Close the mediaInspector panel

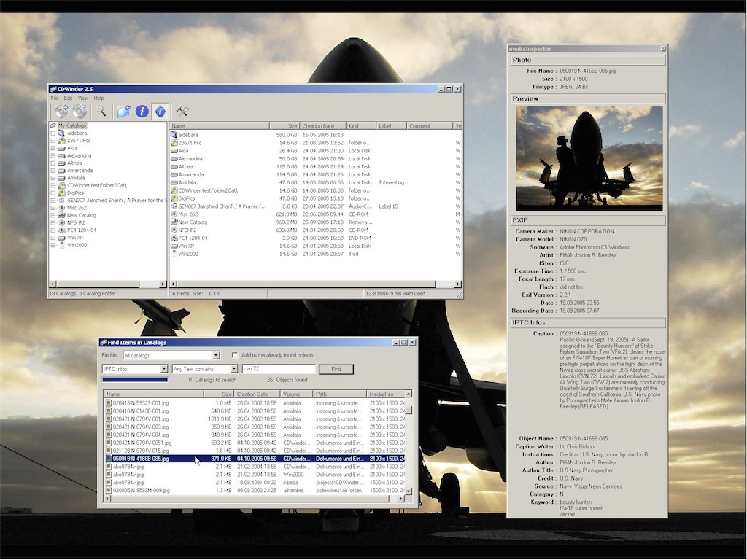[662, 48]
